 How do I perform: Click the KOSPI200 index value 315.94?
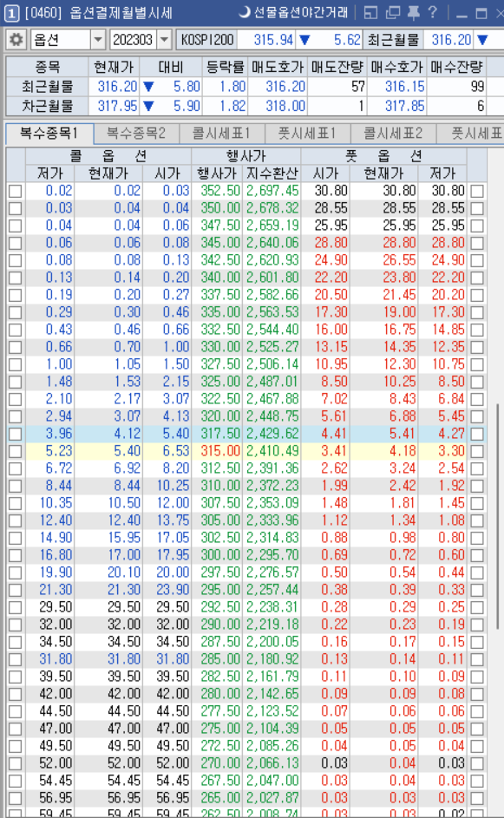tap(273, 40)
